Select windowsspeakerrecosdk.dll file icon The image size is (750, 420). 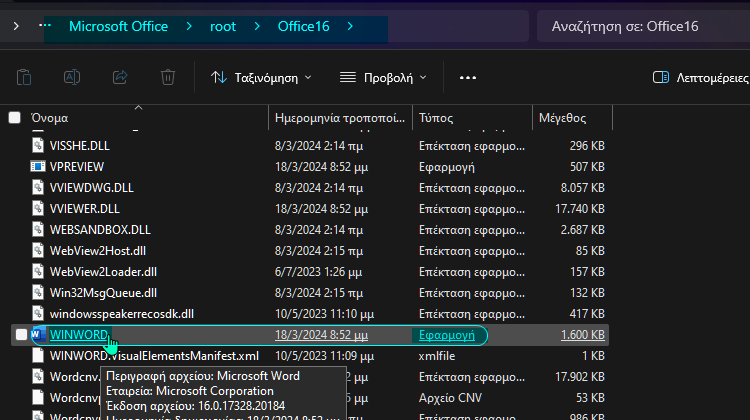tap(38, 314)
